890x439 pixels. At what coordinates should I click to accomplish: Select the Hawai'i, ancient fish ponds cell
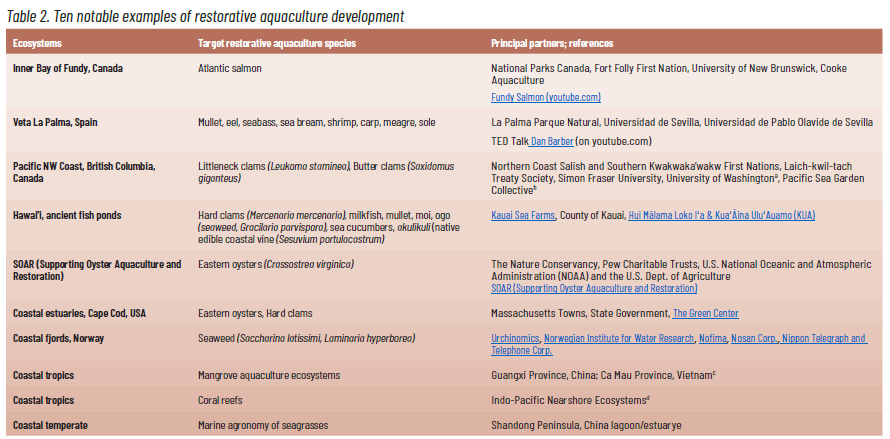click(66, 216)
